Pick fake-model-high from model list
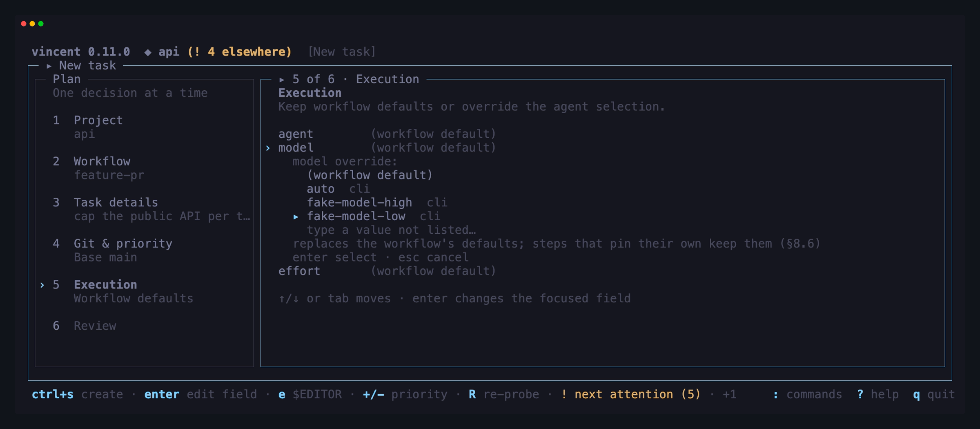 (377, 203)
